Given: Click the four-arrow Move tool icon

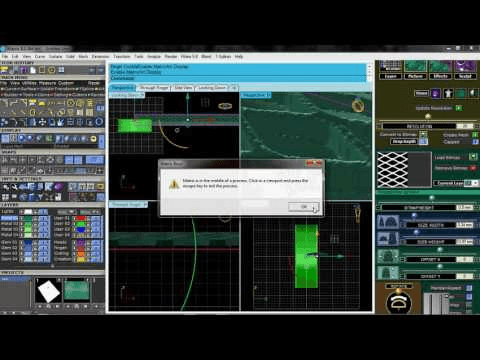Looking at the screenshot, I should pyautogui.click(x=43, y=122).
